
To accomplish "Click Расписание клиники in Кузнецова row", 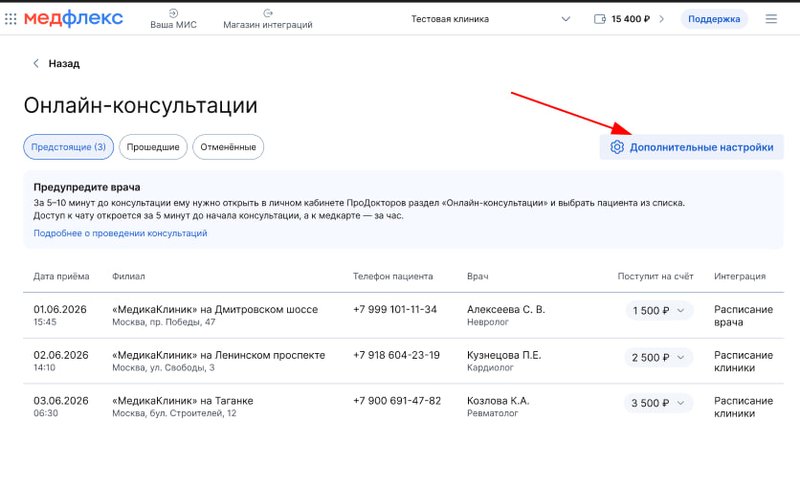I will tap(743, 361).
